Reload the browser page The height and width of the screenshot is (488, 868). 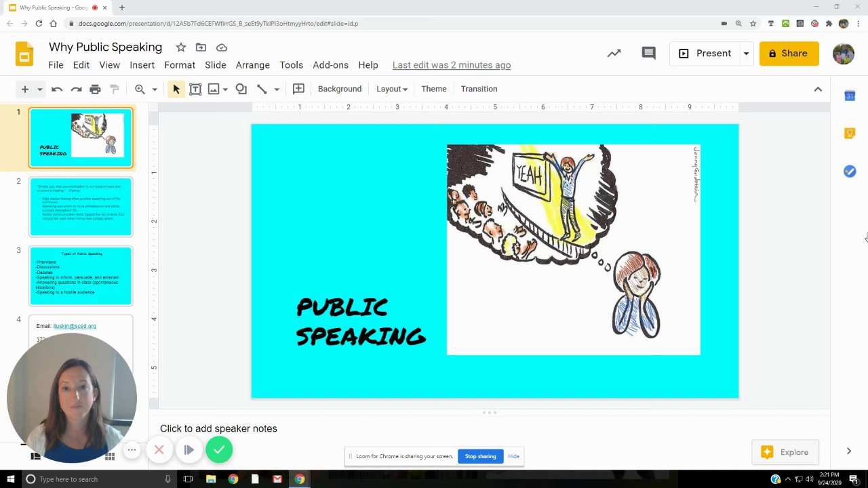39,24
